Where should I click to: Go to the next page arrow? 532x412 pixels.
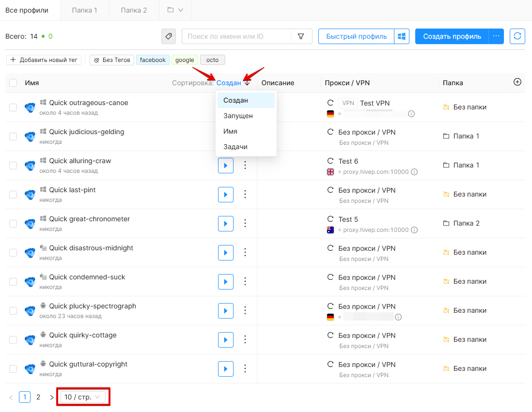tap(51, 397)
